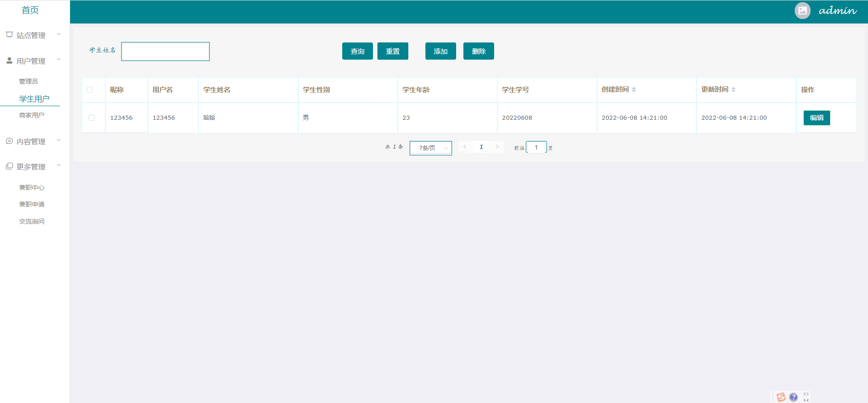Click the gender cell 男
The height and width of the screenshot is (403, 868).
click(x=306, y=117)
